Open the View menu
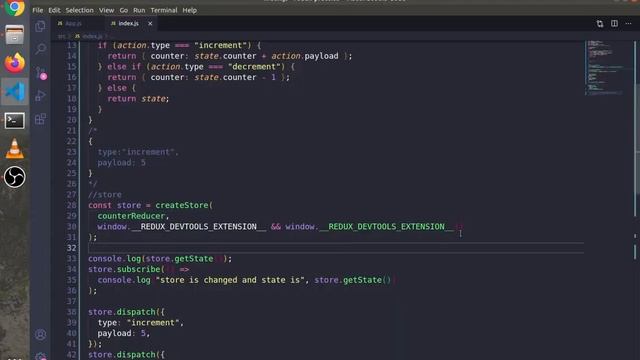640x360 pixels. 107,10
